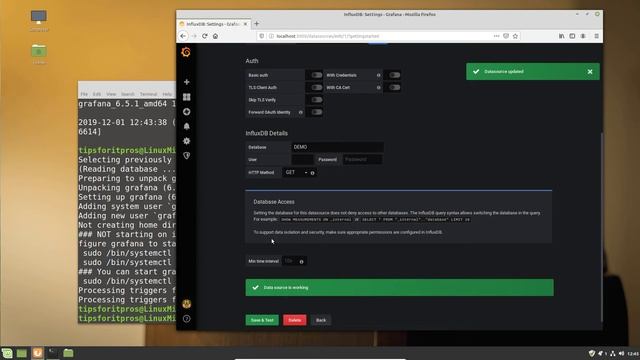640x360 pixels.
Task: Reload the page in Firefox
Action: click(x=204, y=36)
